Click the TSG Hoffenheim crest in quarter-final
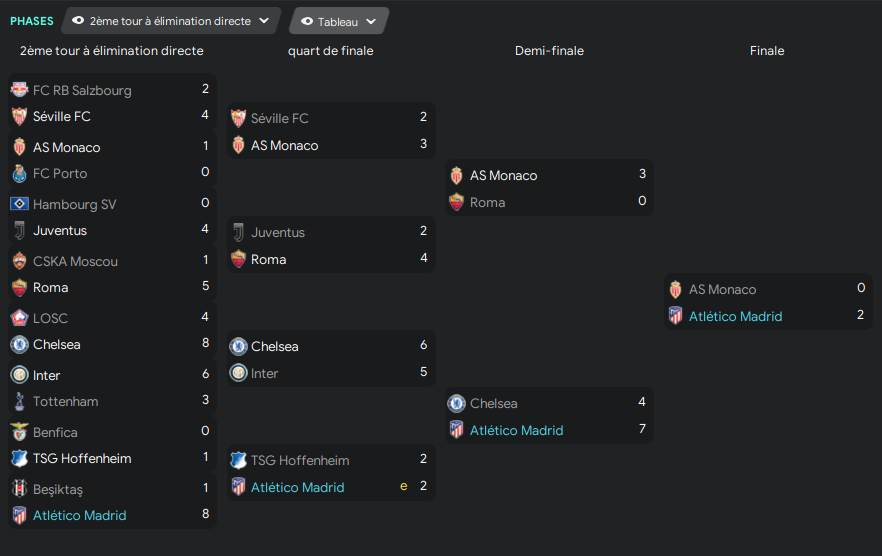This screenshot has height=556, width=882. [x=238, y=460]
